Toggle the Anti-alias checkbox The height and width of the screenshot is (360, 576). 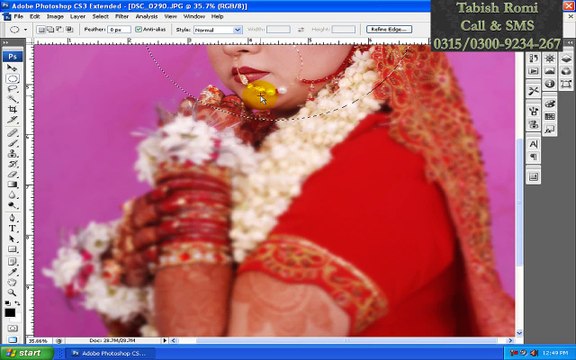click(x=138, y=29)
